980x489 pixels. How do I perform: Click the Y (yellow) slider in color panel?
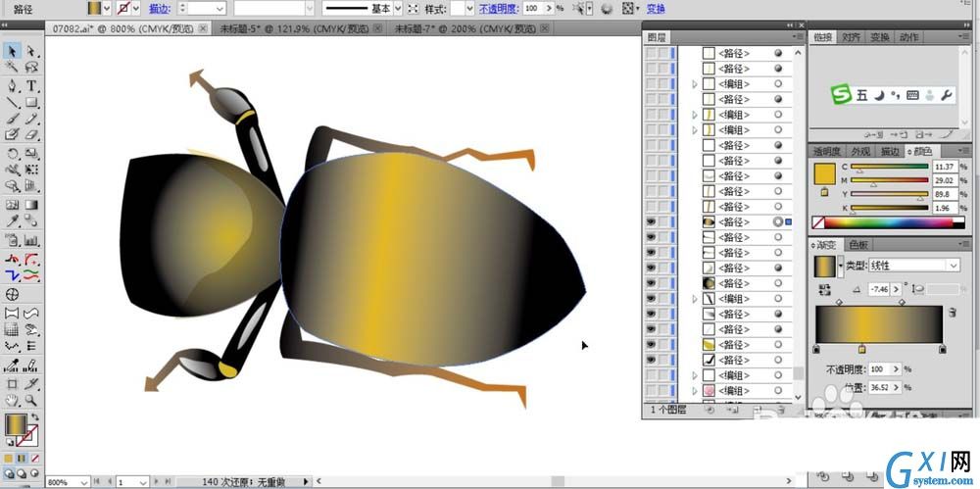[890, 194]
